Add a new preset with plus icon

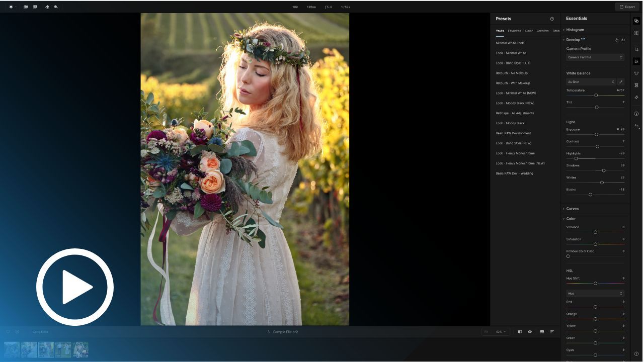(x=552, y=19)
